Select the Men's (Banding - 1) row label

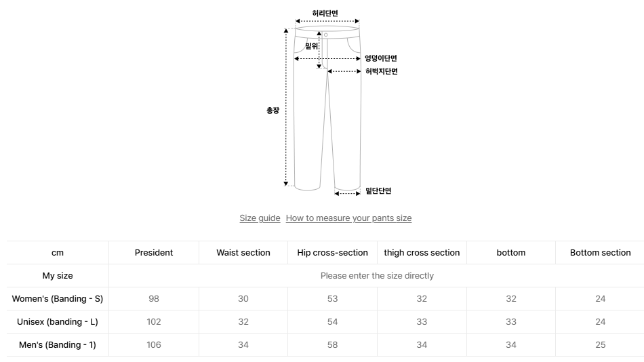(x=58, y=345)
